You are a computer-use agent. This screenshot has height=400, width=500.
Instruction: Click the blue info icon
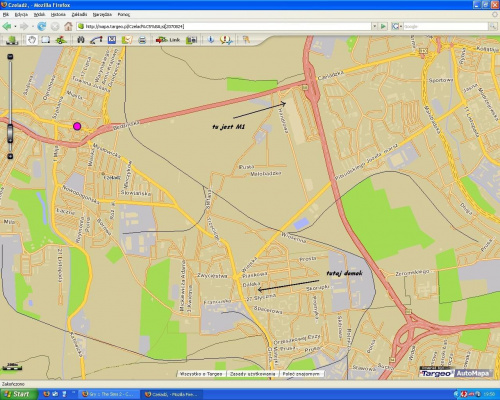(x=211, y=40)
